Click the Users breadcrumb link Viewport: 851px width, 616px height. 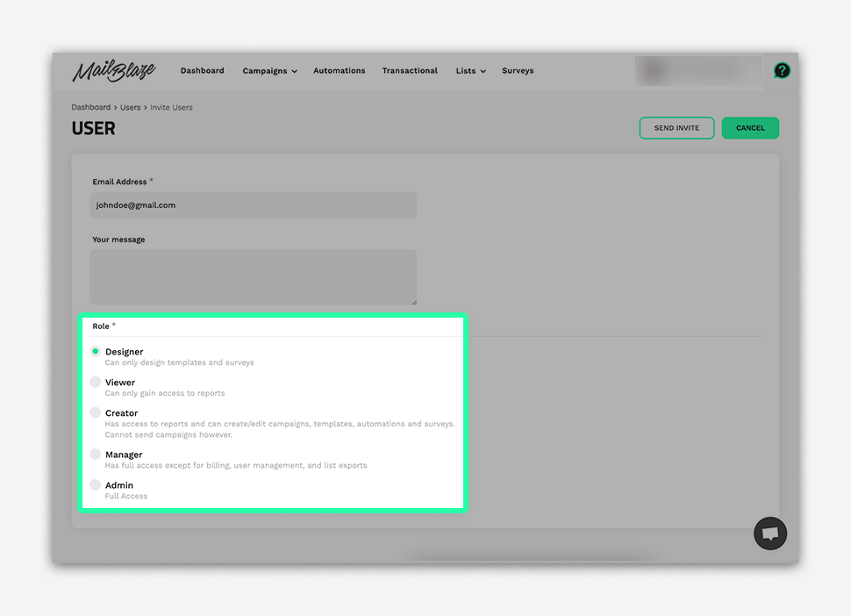130,107
